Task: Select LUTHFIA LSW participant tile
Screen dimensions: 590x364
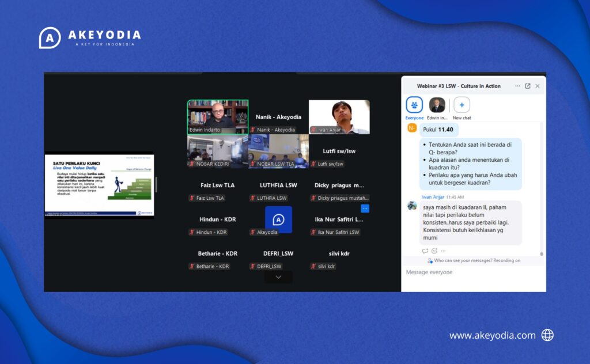Action: 278,185
